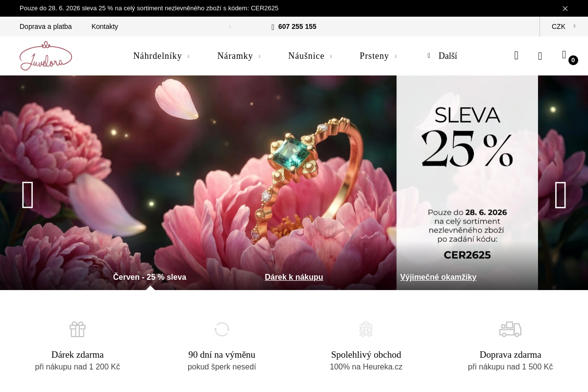Click text 'pokud šperk nesedí'
Viewport: 588px width, 392px height.
(x=222, y=367)
